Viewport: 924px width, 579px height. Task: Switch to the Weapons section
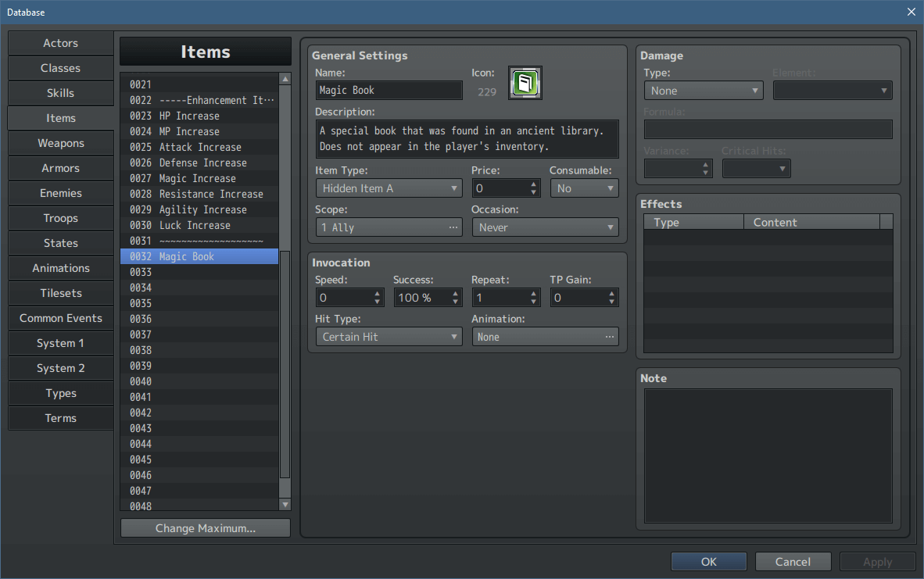click(60, 143)
